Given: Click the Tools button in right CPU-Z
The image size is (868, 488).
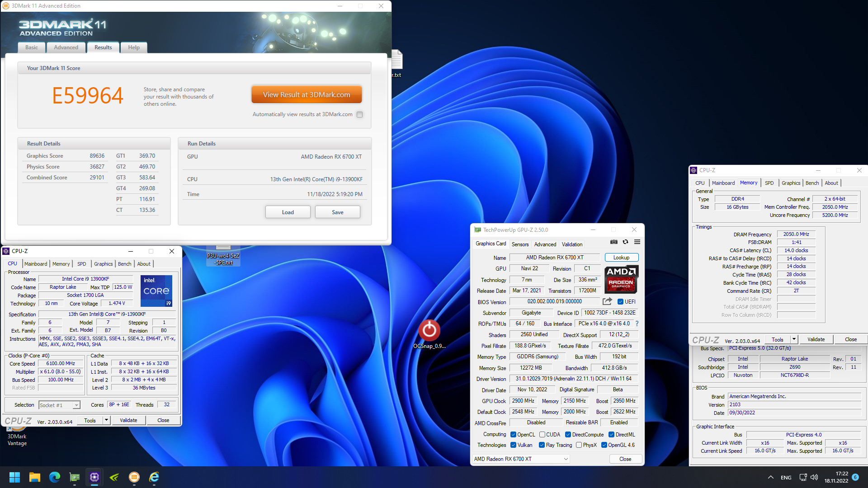Looking at the screenshot, I should tap(778, 339).
